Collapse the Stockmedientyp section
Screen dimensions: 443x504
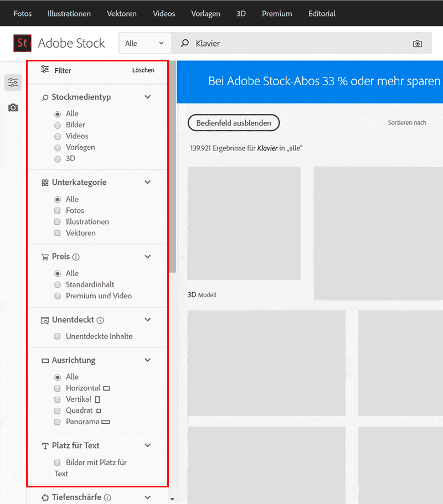[x=148, y=97]
